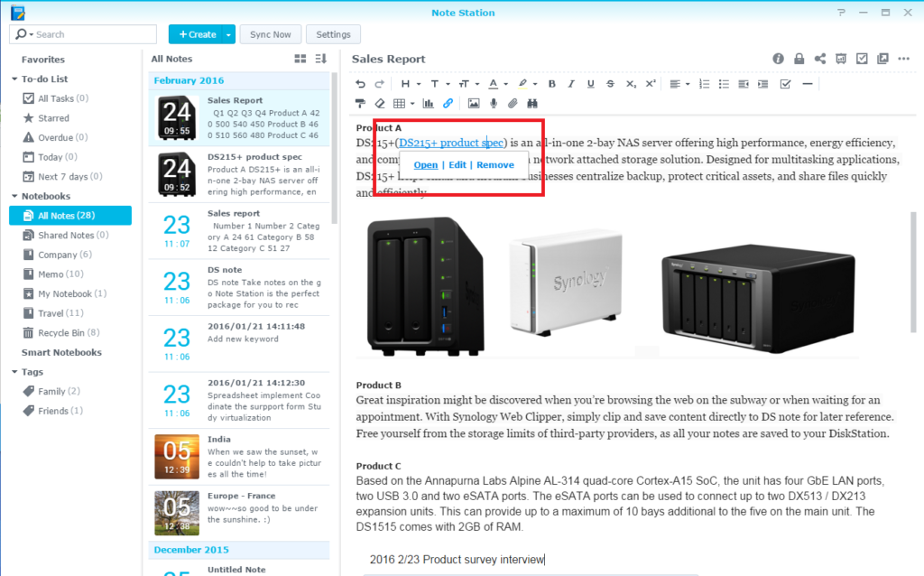The height and width of the screenshot is (576, 924).
Task: Select Edit in the link popup
Action: pos(457,165)
